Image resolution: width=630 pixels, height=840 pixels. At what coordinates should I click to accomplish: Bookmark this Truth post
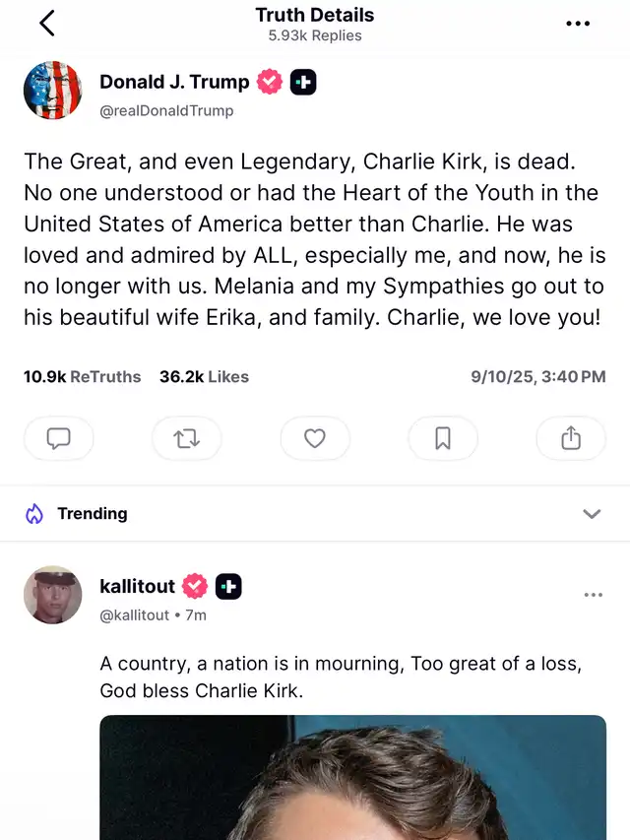click(443, 439)
